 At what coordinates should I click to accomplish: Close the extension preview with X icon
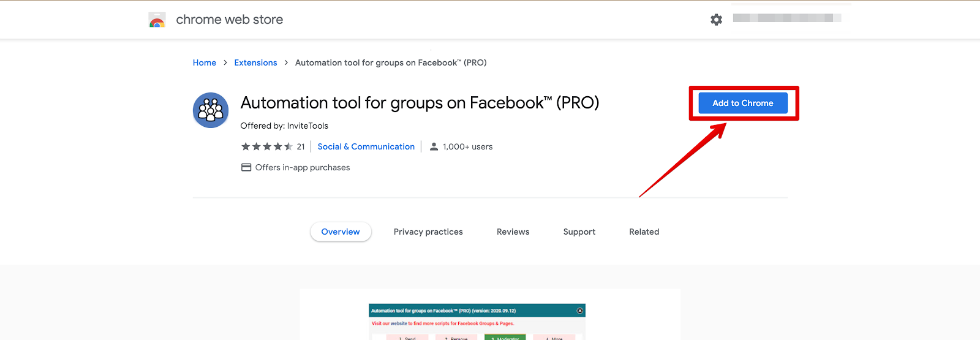580,311
